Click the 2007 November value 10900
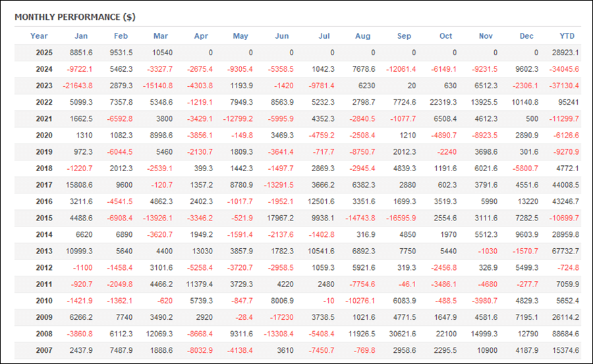Screen dimensions: 593x364 (487, 350)
